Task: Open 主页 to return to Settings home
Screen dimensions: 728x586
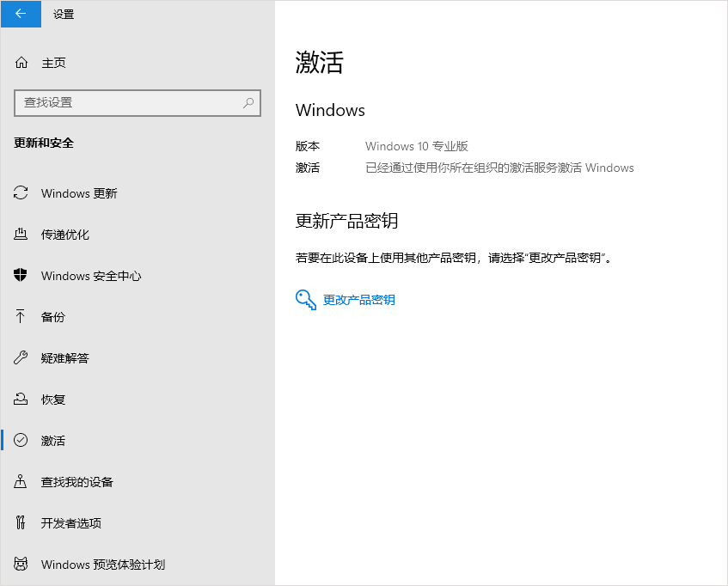Action: click(53, 62)
